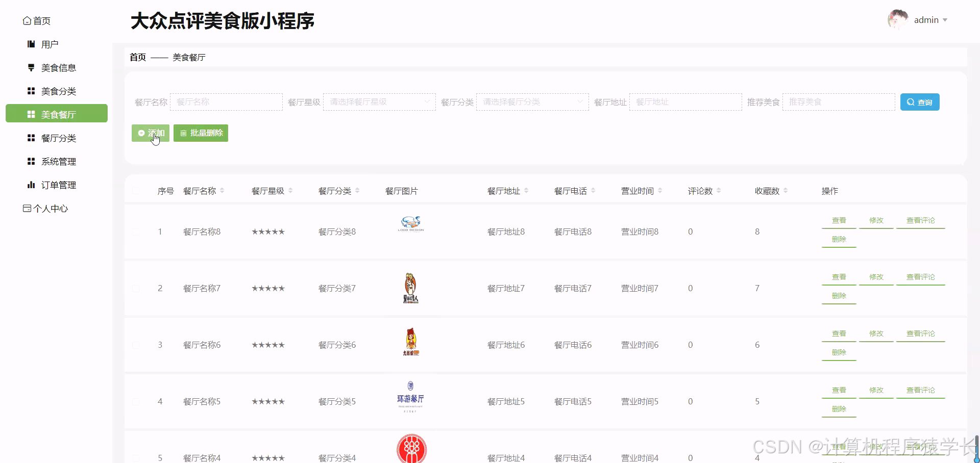The width and height of the screenshot is (980, 463).
Task: Click the 添加 button
Action: pyautogui.click(x=151, y=133)
